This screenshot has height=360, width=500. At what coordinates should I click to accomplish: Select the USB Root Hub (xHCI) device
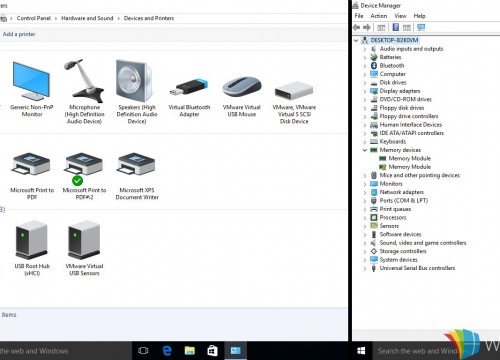pos(31,240)
